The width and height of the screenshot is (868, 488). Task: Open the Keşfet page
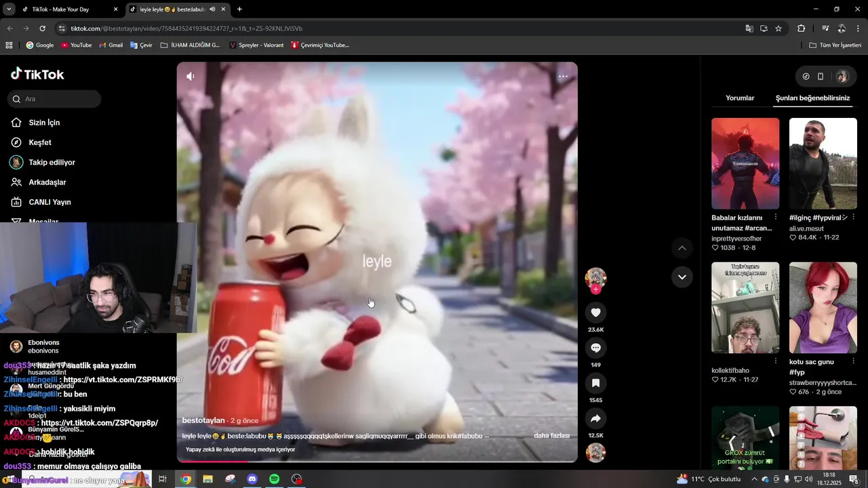(39, 142)
